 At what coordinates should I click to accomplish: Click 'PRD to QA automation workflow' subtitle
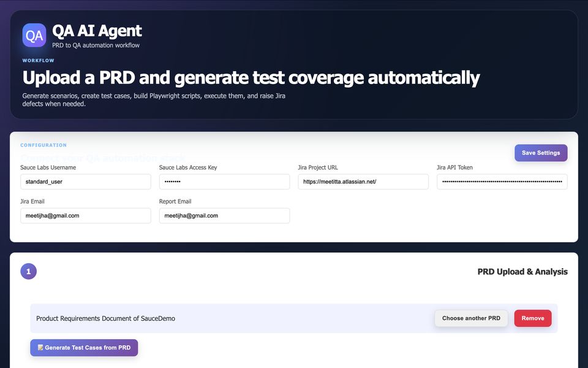[x=96, y=45]
